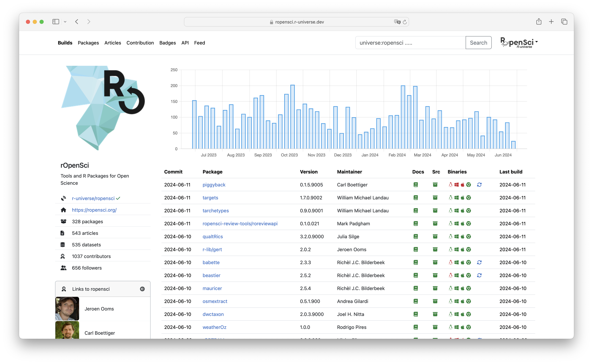Click the verified checkmark next to r-universe/ropensci

click(x=118, y=198)
